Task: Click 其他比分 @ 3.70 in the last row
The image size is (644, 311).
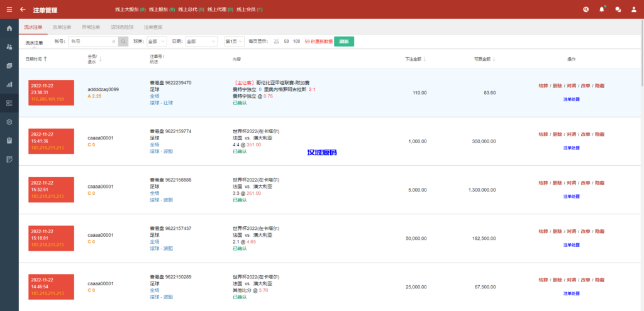Action: tap(250, 290)
